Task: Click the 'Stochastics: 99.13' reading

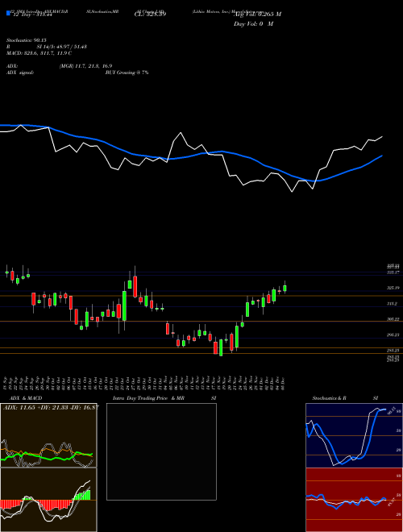Action: pos(26,40)
